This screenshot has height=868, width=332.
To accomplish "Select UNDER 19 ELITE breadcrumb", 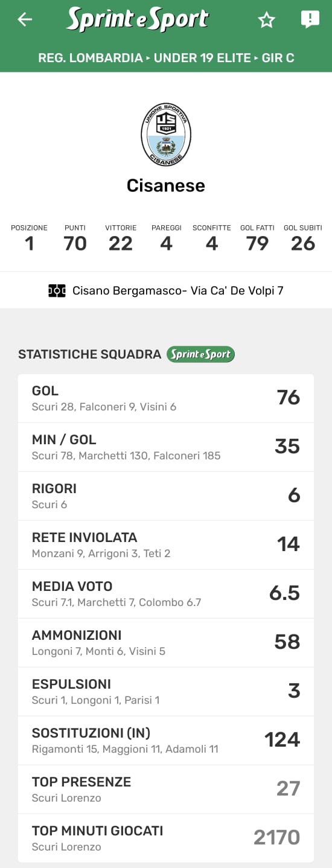I will coord(202,58).
